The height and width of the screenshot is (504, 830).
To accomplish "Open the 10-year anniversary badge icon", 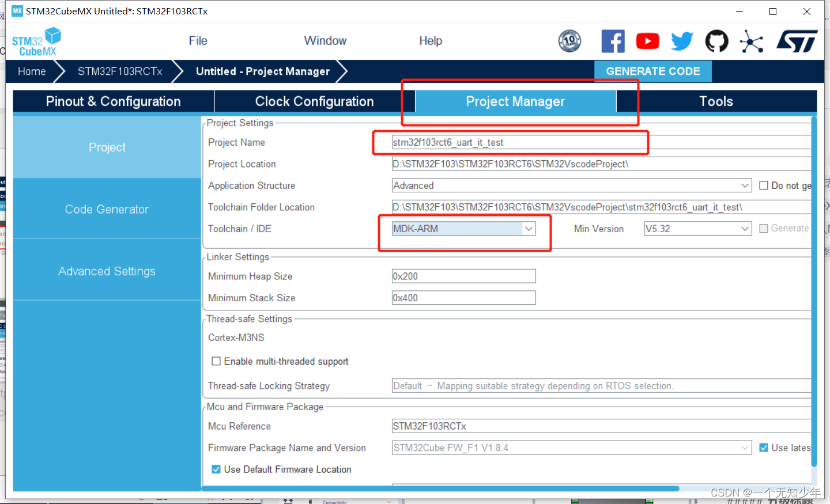I will pyautogui.click(x=569, y=41).
